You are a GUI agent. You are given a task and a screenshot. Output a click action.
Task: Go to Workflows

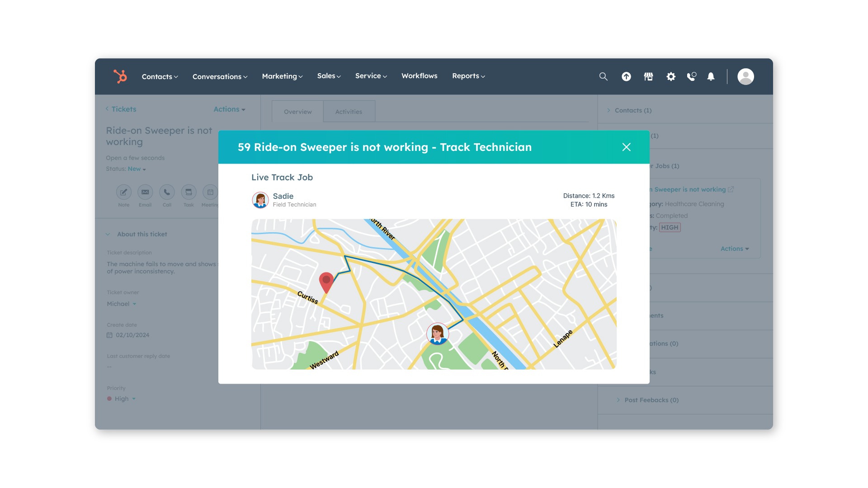click(x=419, y=76)
